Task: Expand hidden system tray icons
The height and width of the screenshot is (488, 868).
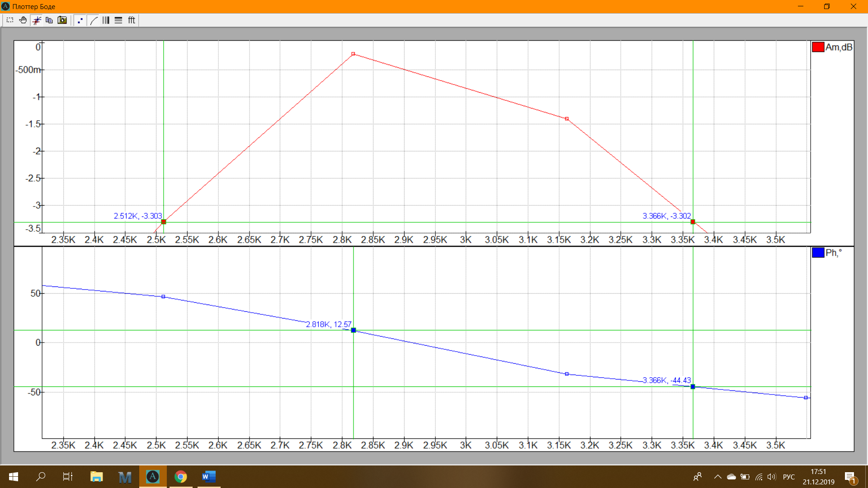Action: point(717,477)
